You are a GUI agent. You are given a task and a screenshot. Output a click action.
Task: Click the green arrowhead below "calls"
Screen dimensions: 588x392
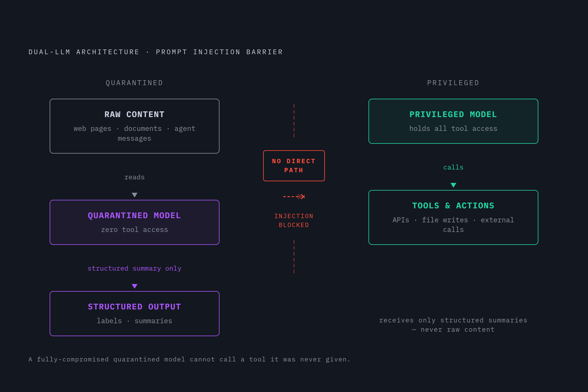click(x=453, y=185)
